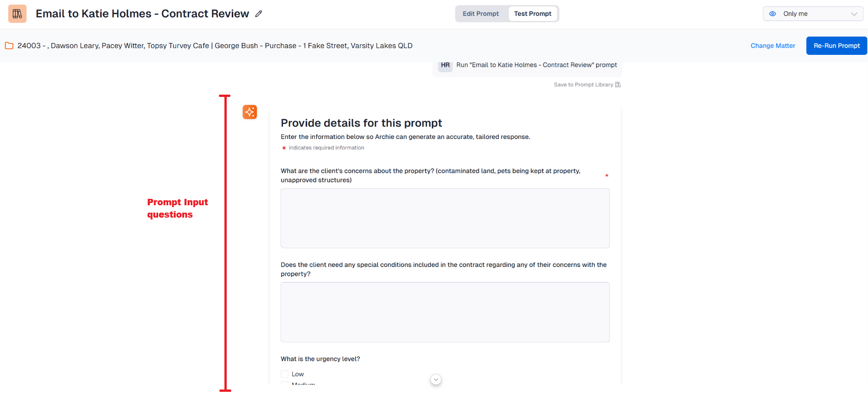868x395 pixels.
Task: Click the special conditions text area
Action: [445, 312]
